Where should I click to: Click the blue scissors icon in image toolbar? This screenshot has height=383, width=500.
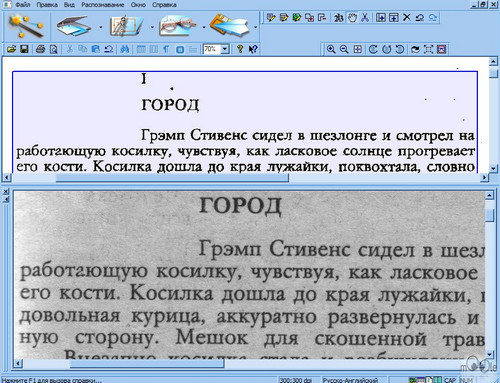[x=365, y=17]
